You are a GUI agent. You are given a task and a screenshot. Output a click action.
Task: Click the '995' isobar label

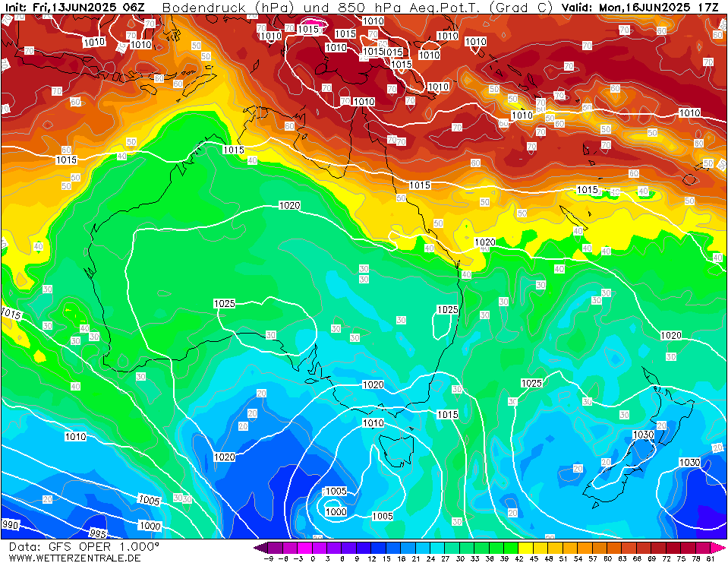pos(98,533)
